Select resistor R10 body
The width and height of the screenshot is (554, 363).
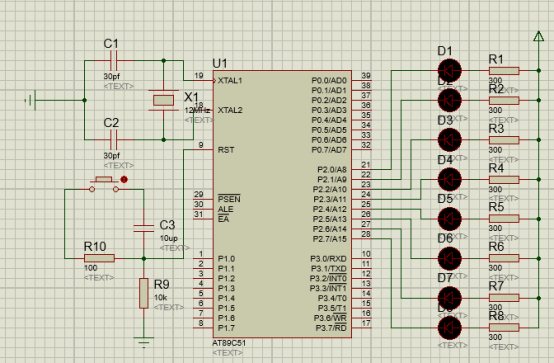99,258
